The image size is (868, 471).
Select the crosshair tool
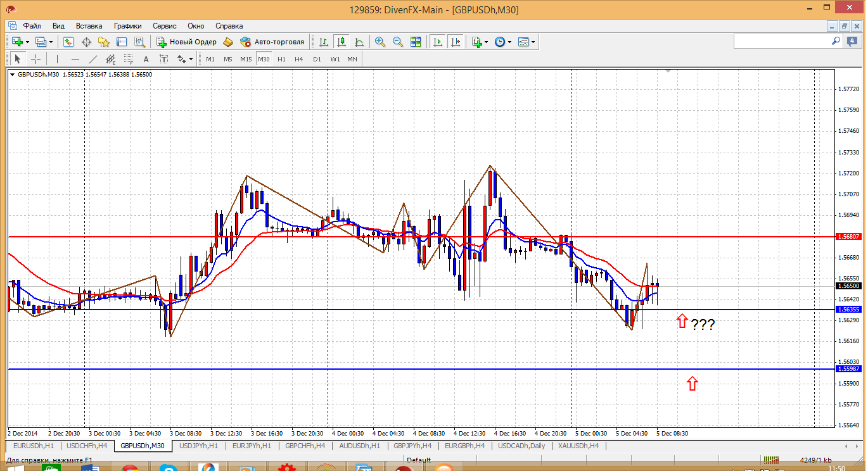tap(36, 59)
